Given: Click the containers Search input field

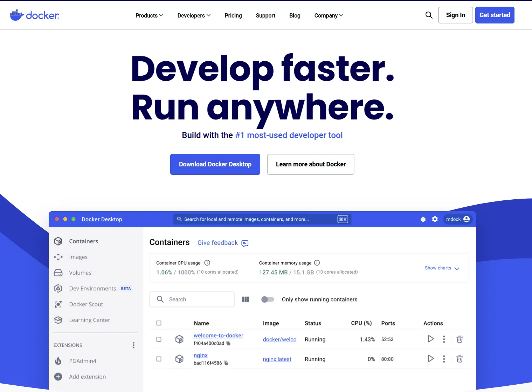Looking at the screenshot, I should [192, 299].
